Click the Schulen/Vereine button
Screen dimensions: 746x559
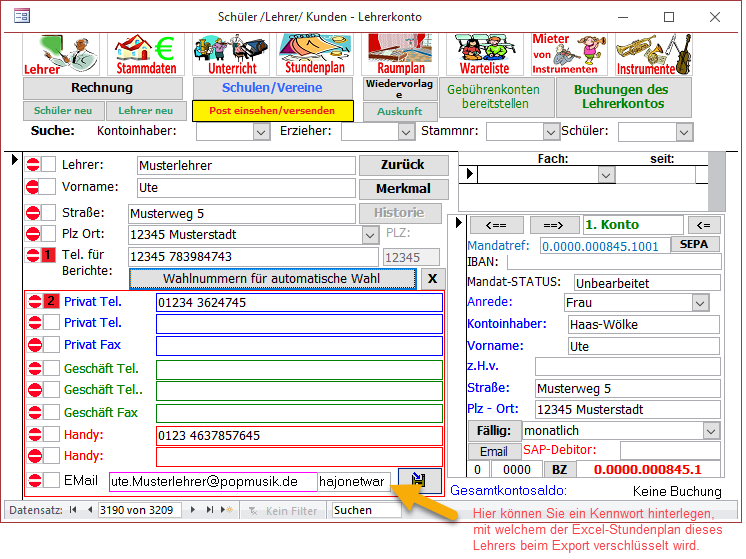tap(272, 88)
